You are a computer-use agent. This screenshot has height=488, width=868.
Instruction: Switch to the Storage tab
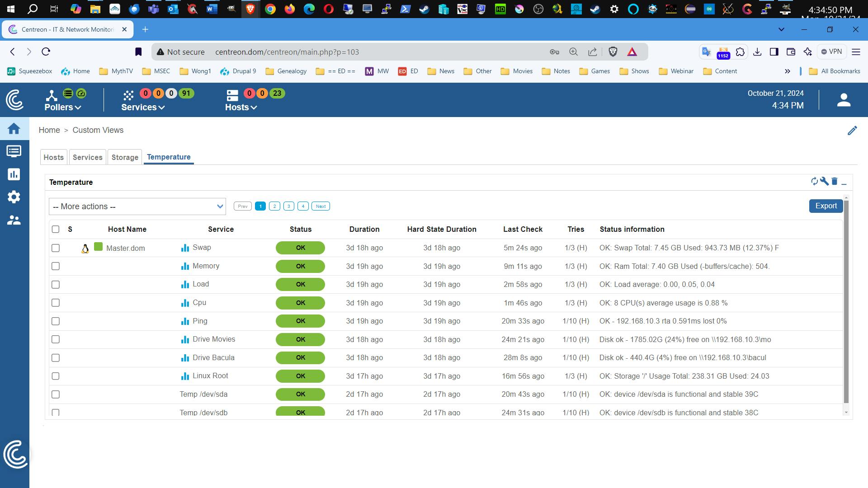(125, 157)
